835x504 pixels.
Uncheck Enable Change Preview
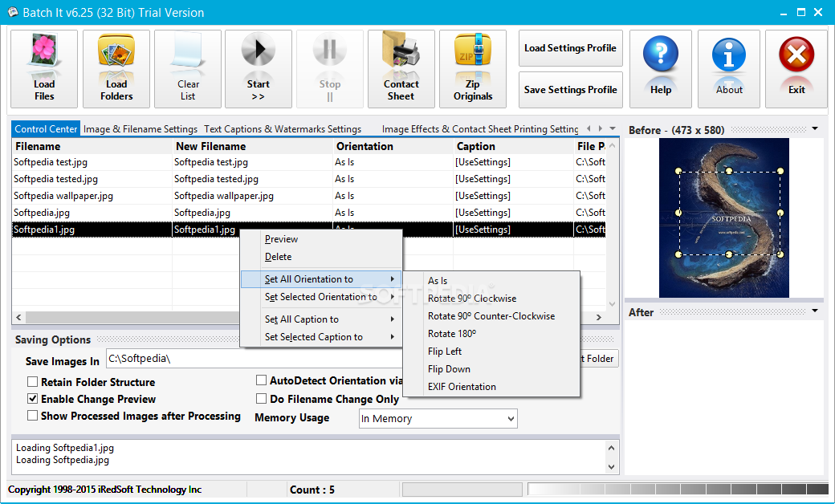click(32, 399)
